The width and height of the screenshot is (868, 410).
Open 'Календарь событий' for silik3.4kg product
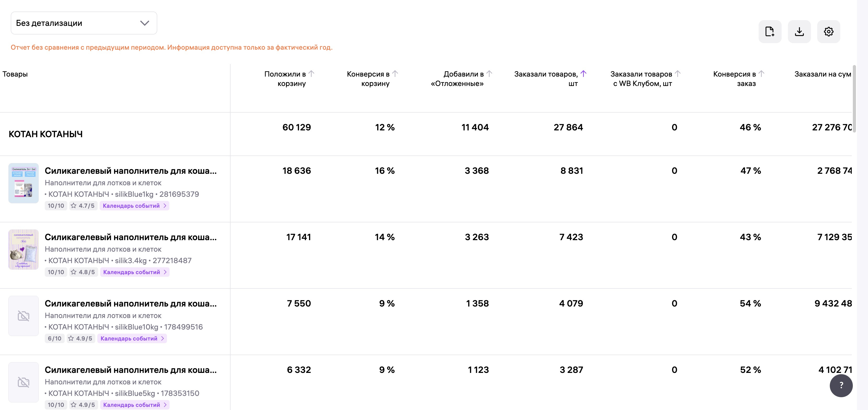click(135, 272)
